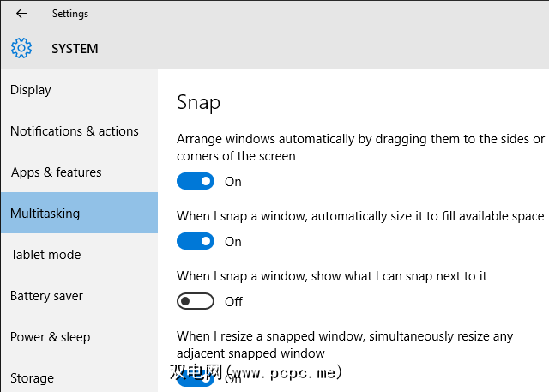Screen dimensions: 549x392
Task: Click the back arrow icon
Action: click(x=21, y=14)
